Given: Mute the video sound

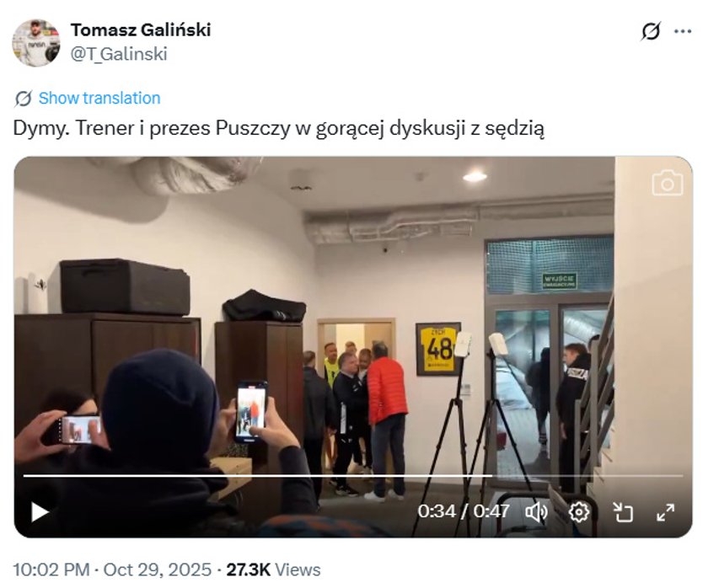Looking at the screenshot, I should tap(536, 512).
